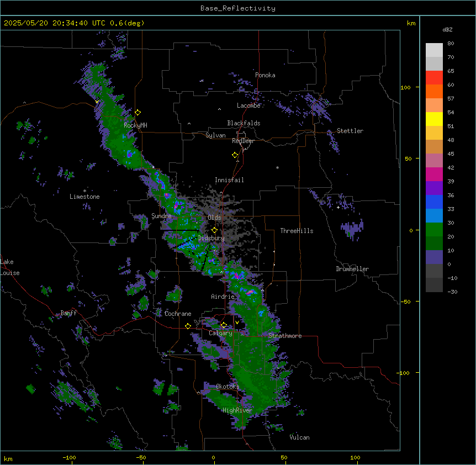The image size is (476, 465).
Task: Click the yellow diamond marker south of RedDeer
Action: pos(235,155)
